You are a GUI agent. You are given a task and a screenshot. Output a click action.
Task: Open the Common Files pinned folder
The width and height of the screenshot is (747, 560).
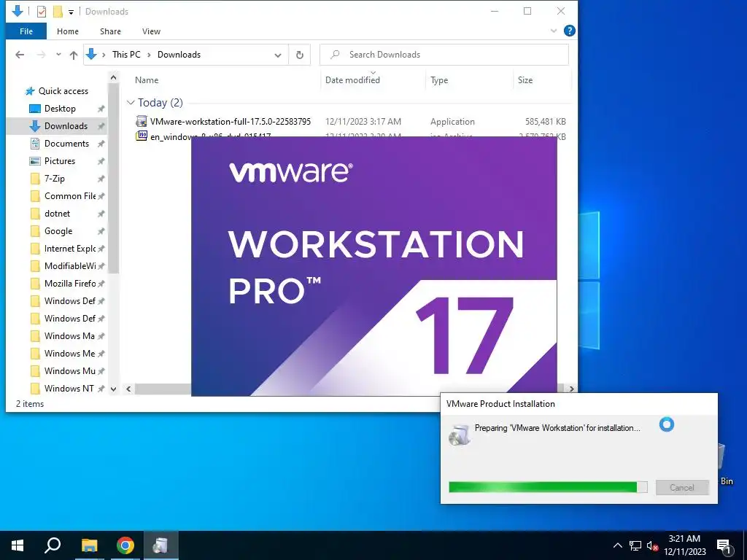coord(70,196)
